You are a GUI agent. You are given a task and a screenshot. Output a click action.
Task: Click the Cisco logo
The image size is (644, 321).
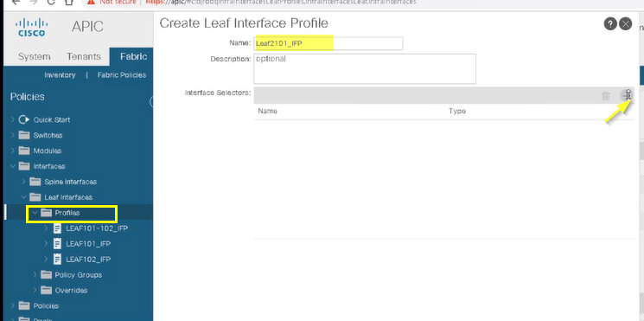coord(32,27)
